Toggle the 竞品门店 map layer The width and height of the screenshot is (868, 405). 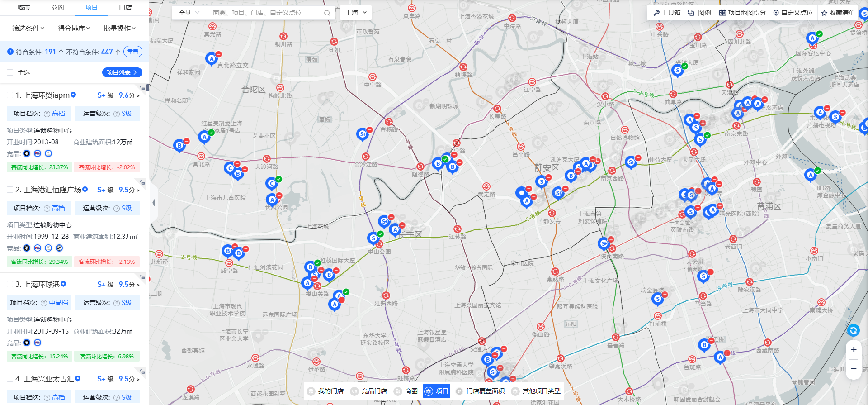[368, 391]
